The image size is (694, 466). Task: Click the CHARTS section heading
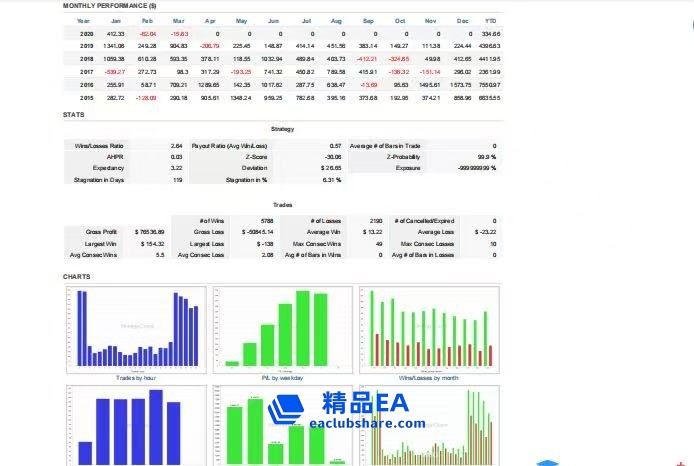coord(77,277)
